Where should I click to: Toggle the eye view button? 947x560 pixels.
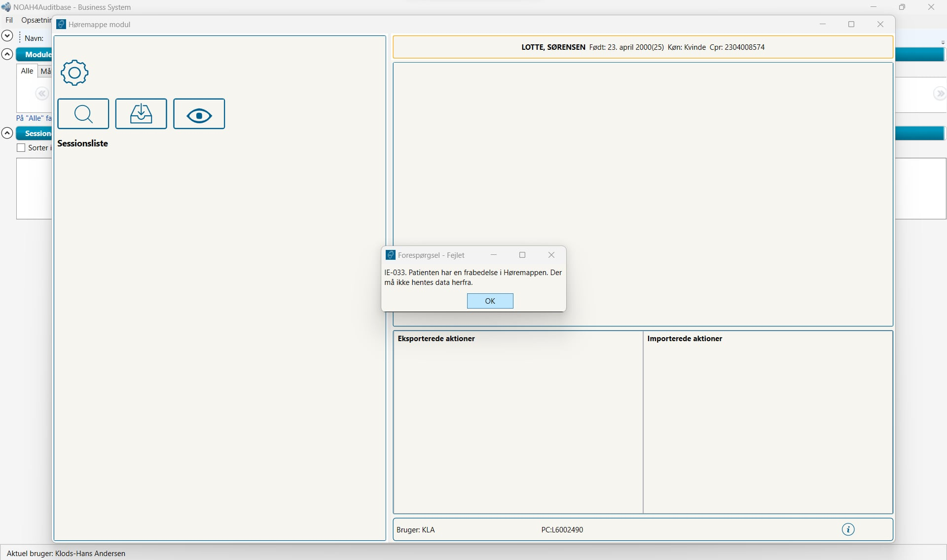[x=199, y=114]
